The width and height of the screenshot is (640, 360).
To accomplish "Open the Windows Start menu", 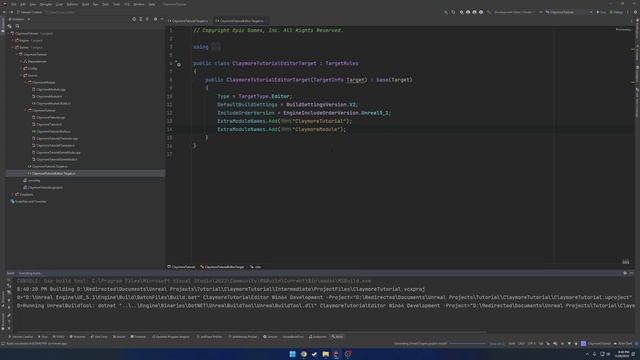I will 292,354.
